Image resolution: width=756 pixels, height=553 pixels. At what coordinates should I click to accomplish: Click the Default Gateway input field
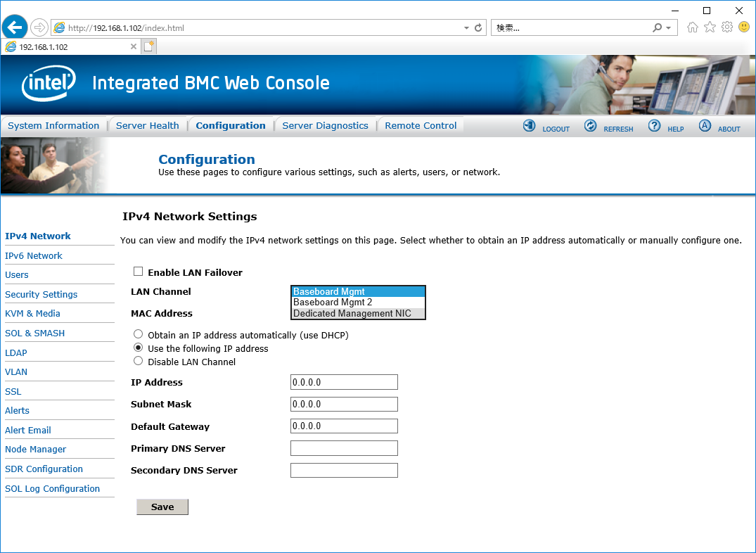tap(345, 426)
